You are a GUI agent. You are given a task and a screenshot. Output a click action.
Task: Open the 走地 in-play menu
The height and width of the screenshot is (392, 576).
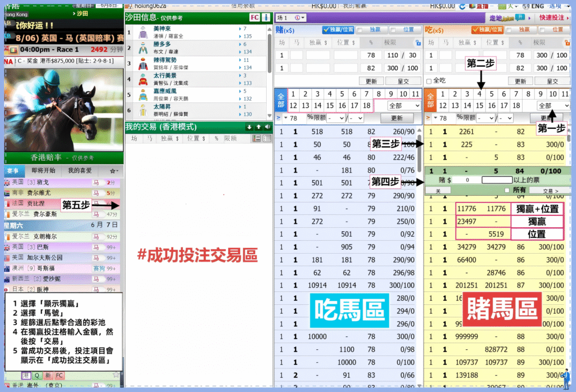point(510,17)
